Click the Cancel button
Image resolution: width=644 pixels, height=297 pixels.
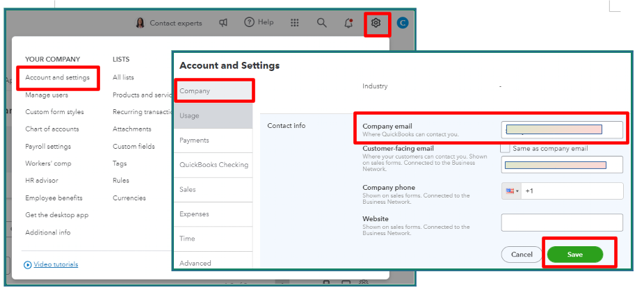click(522, 255)
